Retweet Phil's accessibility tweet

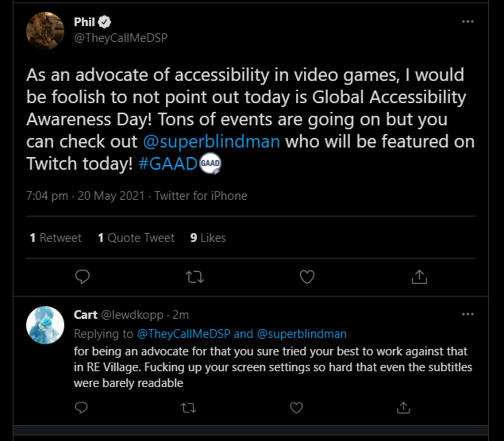(194, 277)
